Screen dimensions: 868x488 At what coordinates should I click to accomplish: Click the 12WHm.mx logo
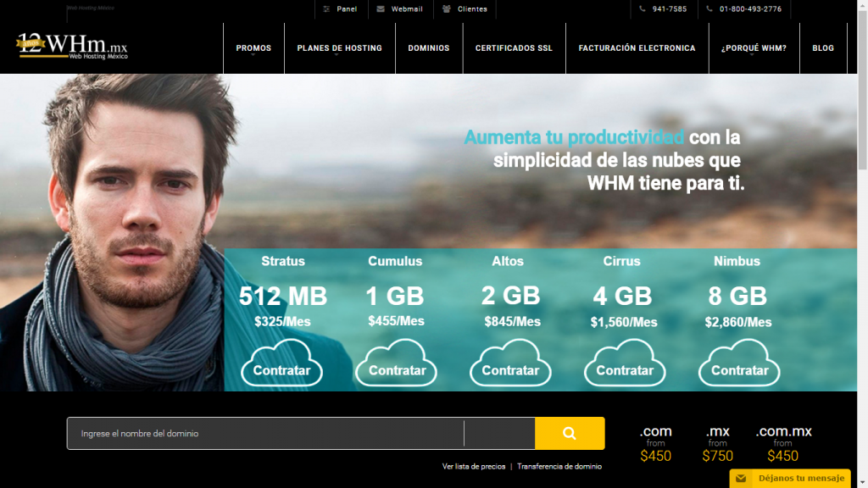pos(72,46)
